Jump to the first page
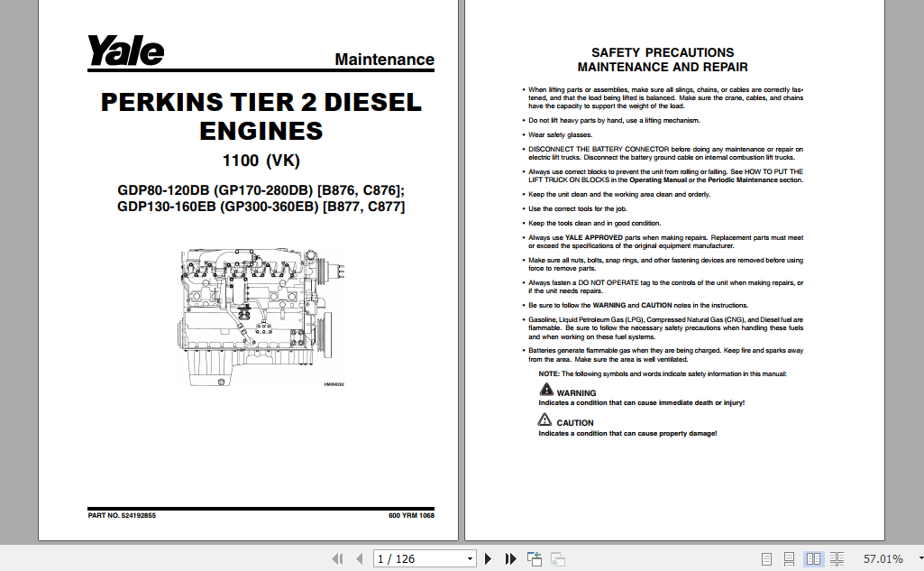Screen dimensions: 924x571 coord(338,558)
